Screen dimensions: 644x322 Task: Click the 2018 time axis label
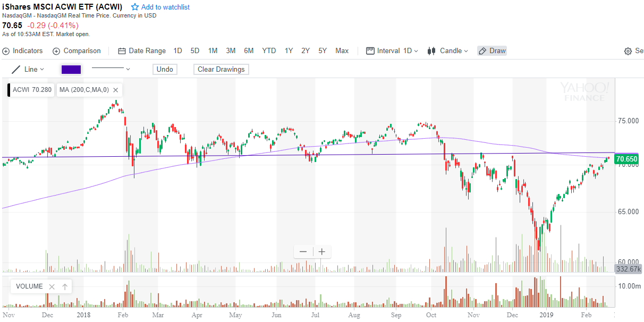83,315
